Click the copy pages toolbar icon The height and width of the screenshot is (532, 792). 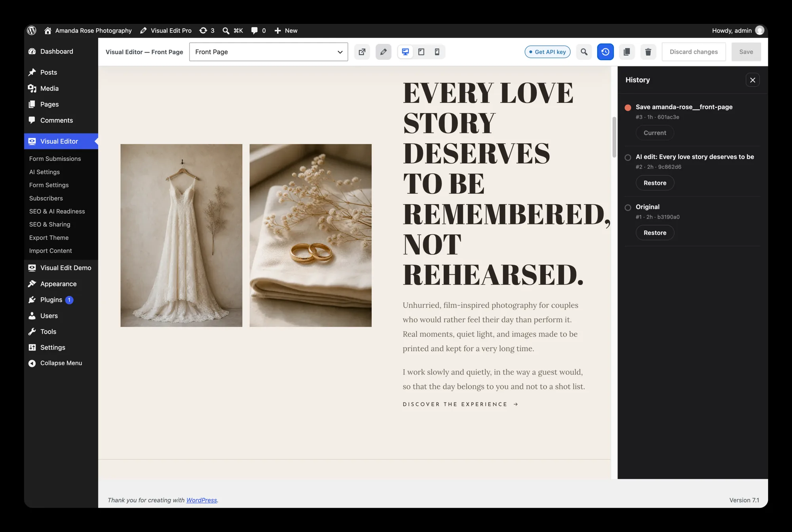[626, 52]
